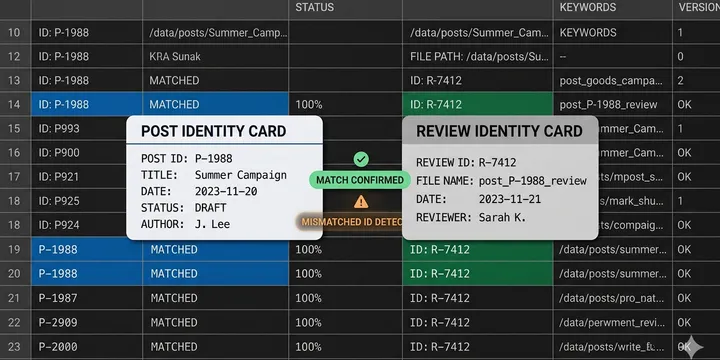Click the REVIEW ID value R-7412 on the card
This screenshot has height=360, width=720.
pos(497,163)
